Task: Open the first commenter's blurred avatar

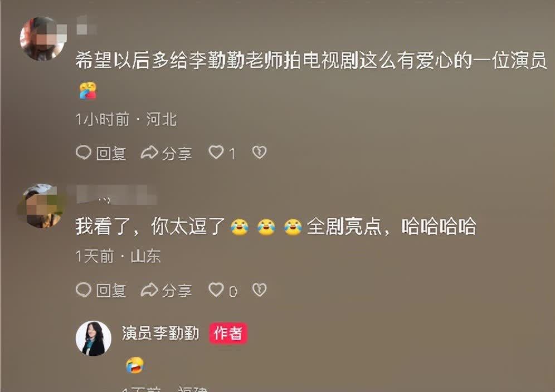Action: click(x=42, y=38)
